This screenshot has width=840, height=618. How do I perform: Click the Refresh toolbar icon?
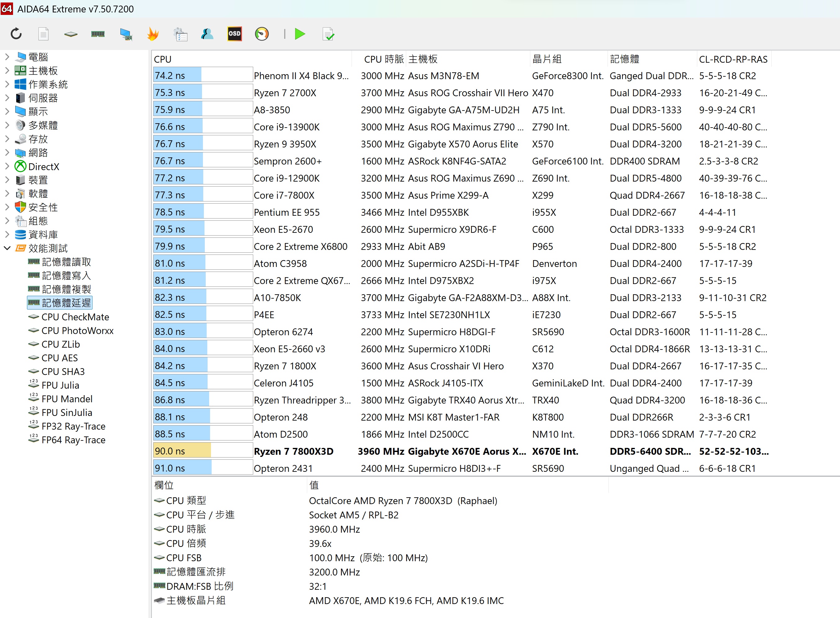pyautogui.click(x=16, y=34)
